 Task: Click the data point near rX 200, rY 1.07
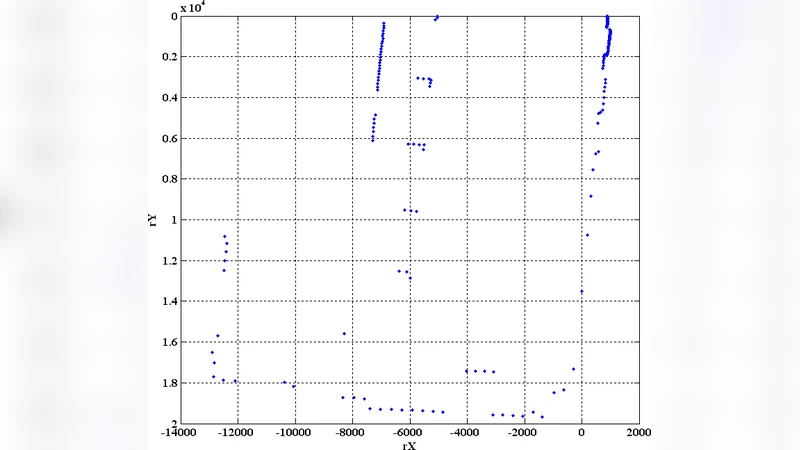point(587,235)
